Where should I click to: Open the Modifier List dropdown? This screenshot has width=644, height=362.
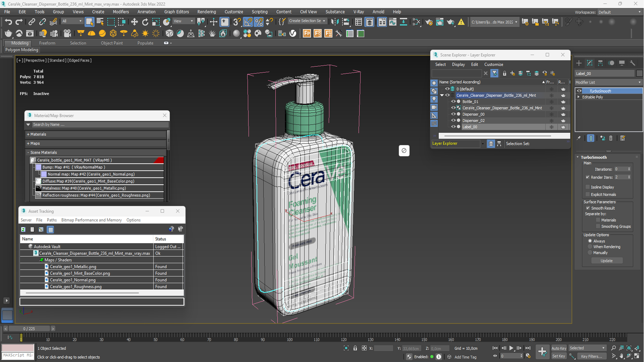coord(608,82)
